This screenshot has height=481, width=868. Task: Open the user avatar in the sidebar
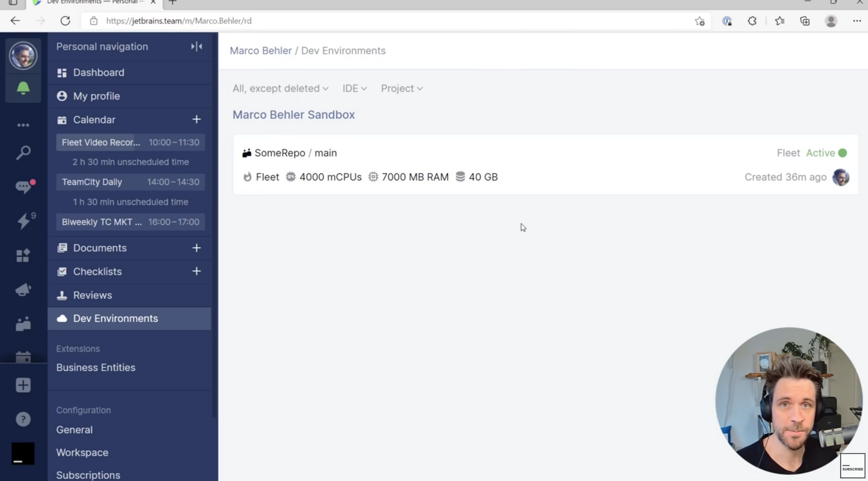[23, 56]
